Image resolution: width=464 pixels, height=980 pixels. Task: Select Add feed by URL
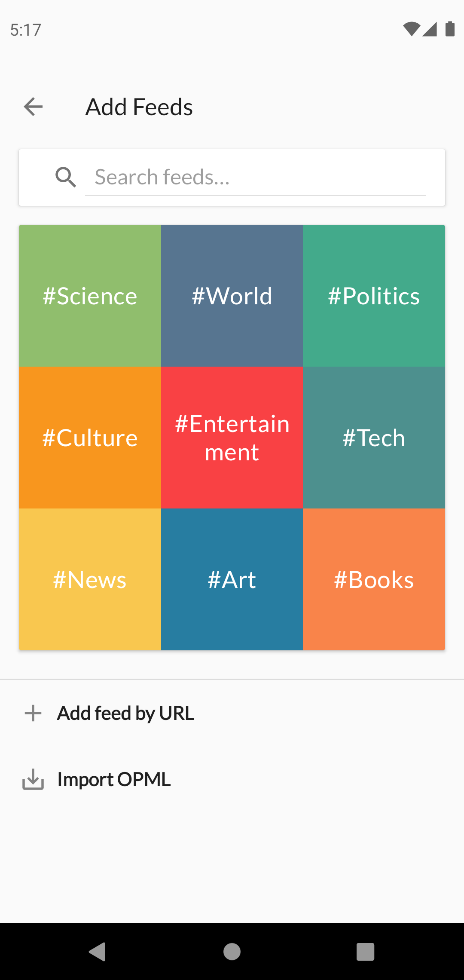125,714
